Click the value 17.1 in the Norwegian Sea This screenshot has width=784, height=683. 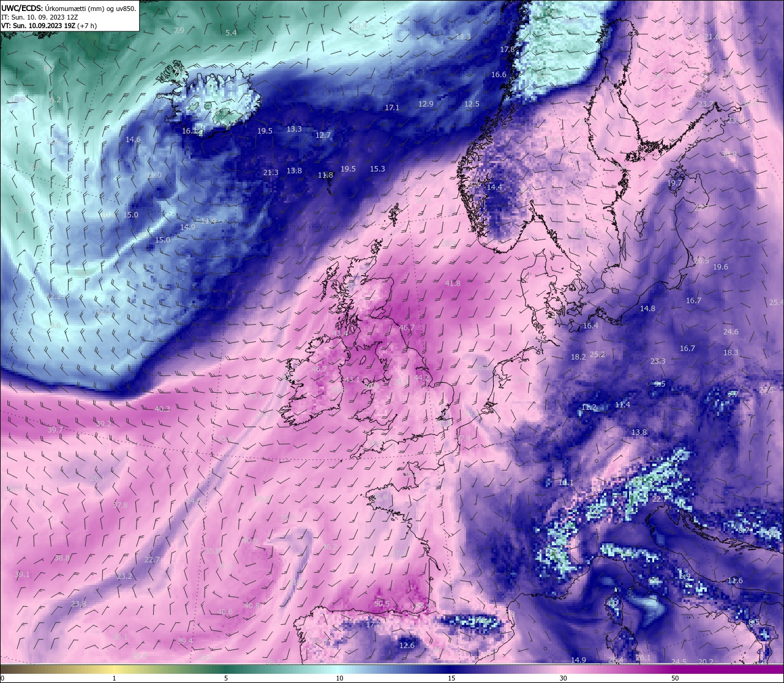[392, 108]
